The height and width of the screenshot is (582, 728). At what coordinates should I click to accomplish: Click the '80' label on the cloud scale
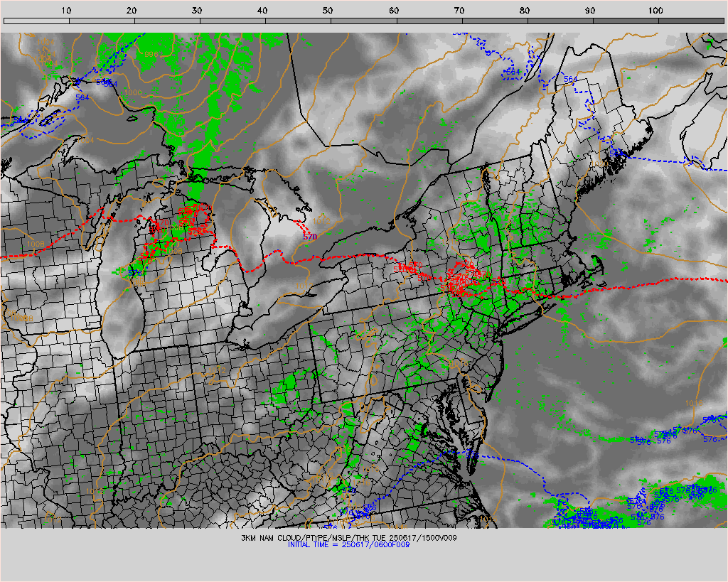coord(525,11)
